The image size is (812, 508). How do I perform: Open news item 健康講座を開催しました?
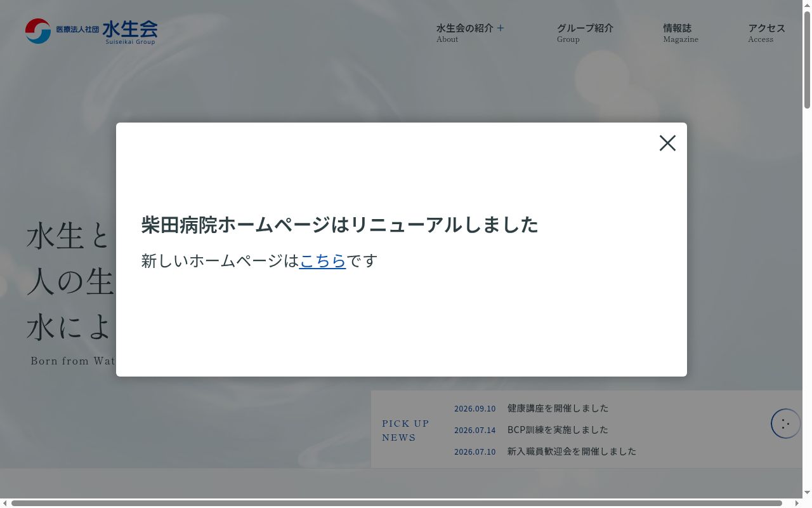[558, 408]
